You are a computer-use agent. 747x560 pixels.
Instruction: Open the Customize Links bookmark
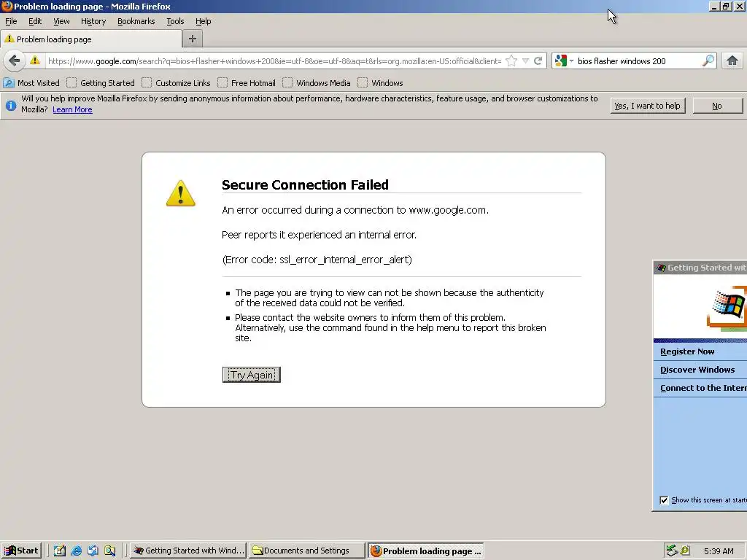(176, 83)
